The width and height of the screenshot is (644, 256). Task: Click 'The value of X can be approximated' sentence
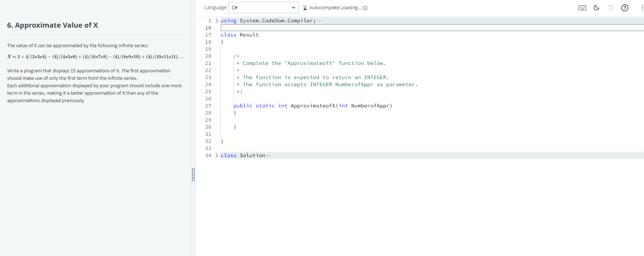[x=78, y=46]
